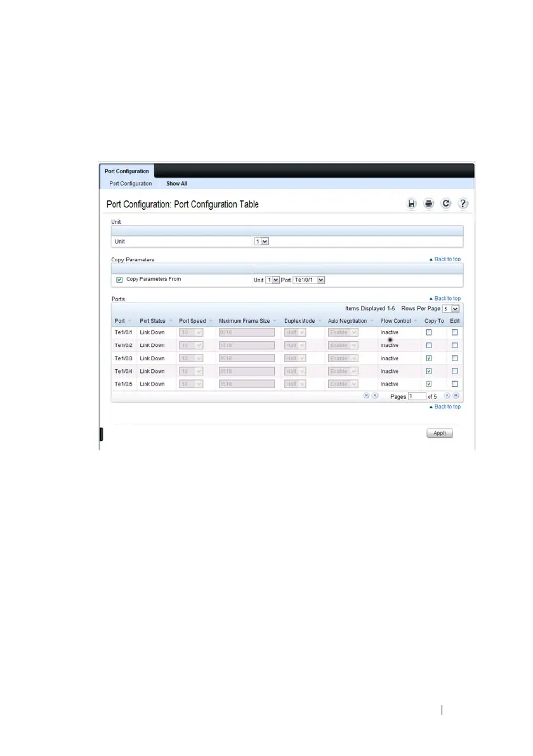Uncheck Copy To for port Te1/0/5
The width and height of the screenshot is (533, 756).
click(429, 384)
